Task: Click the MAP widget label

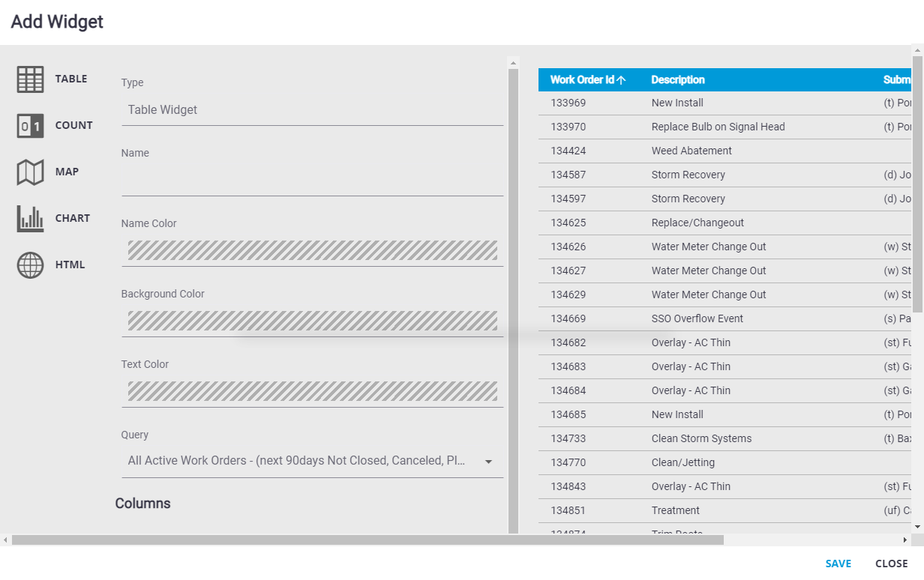Action: tap(67, 172)
